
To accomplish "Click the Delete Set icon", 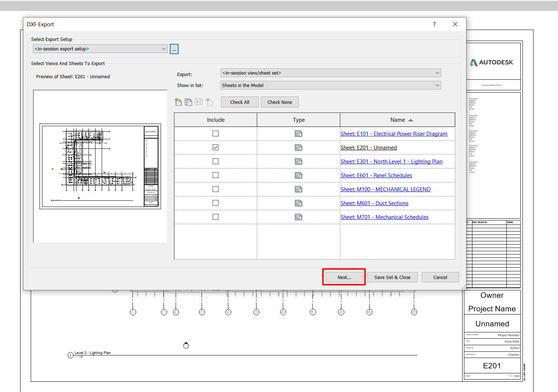I will (x=209, y=102).
